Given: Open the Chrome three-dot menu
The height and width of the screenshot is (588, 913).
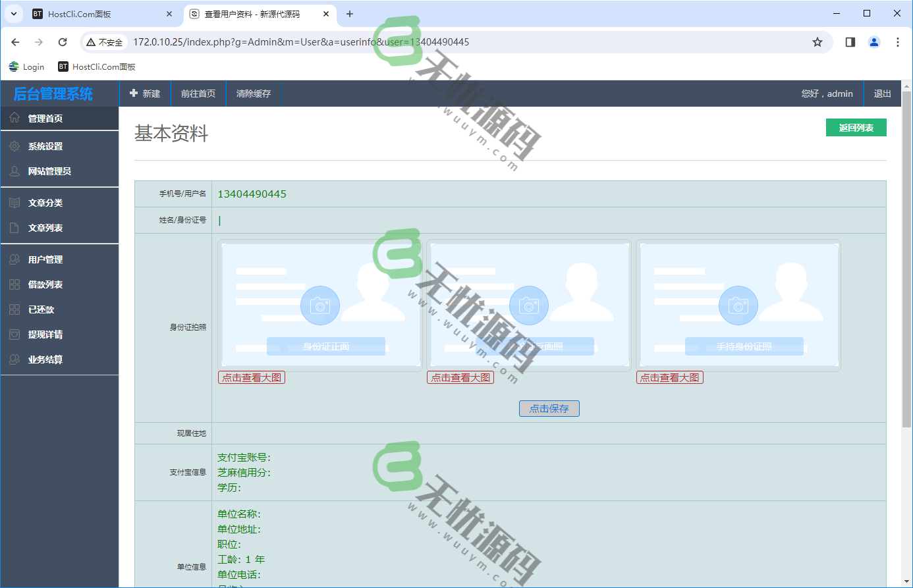Looking at the screenshot, I should tap(897, 42).
